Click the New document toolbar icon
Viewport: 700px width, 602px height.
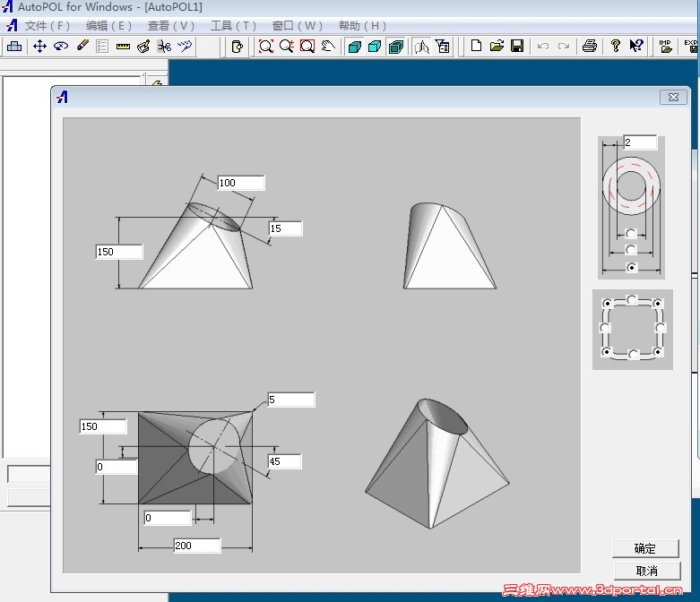pos(476,47)
